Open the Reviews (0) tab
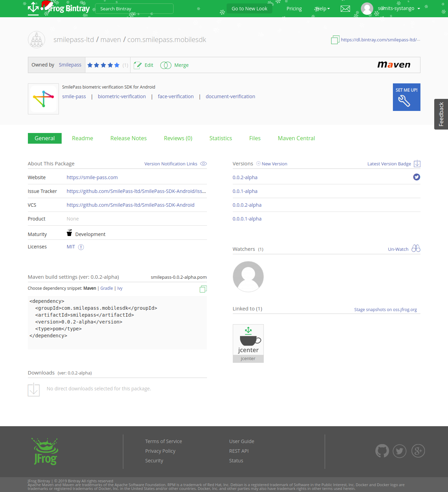This screenshot has height=492, width=448. (178, 138)
